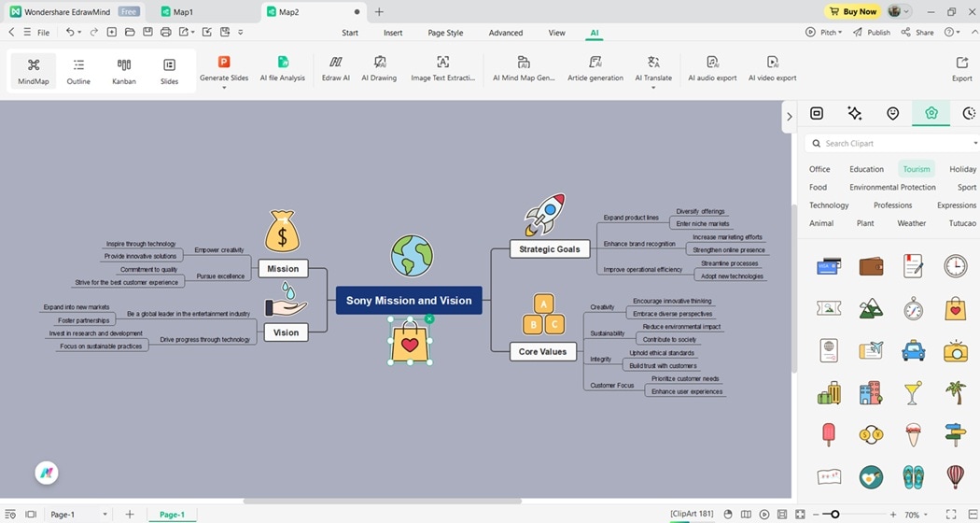Save the document with disk icon

point(147,32)
